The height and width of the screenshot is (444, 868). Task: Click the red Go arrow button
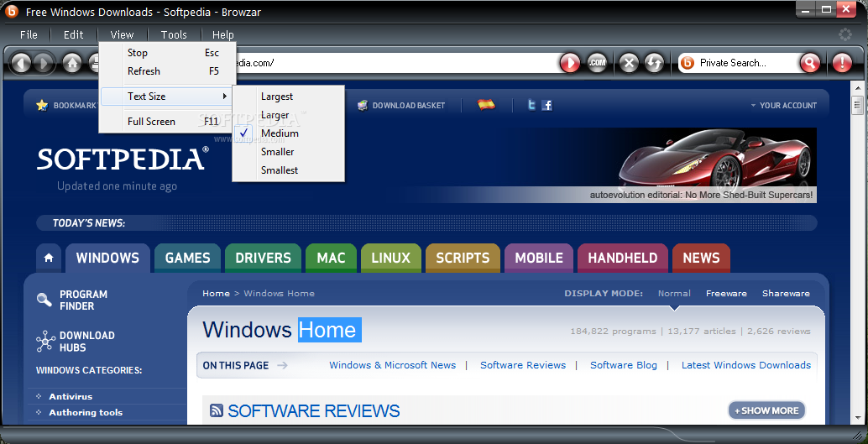pyautogui.click(x=570, y=63)
